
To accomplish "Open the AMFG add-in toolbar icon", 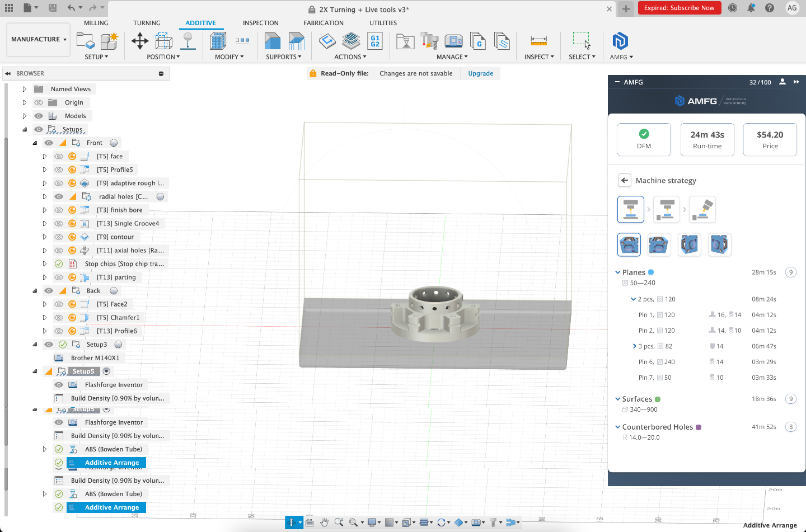I will tap(620, 41).
